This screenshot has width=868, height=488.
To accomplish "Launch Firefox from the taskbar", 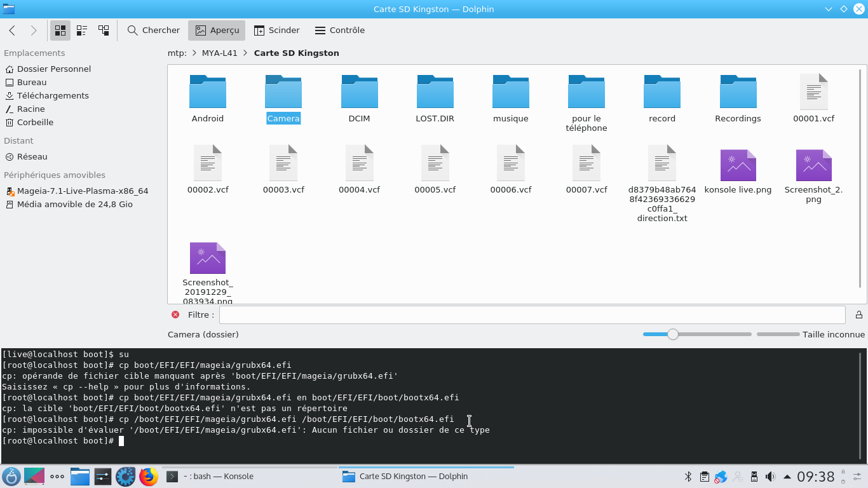I will coord(148,477).
